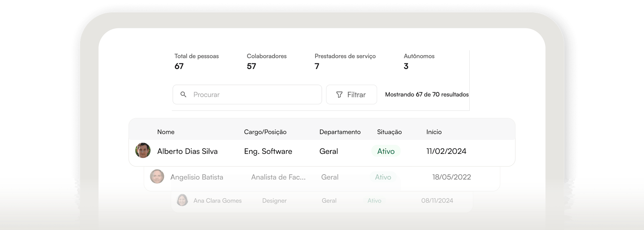The height and width of the screenshot is (230, 644).
Task: Click Ana Clara Gomes's avatar
Action: click(182, 200)
